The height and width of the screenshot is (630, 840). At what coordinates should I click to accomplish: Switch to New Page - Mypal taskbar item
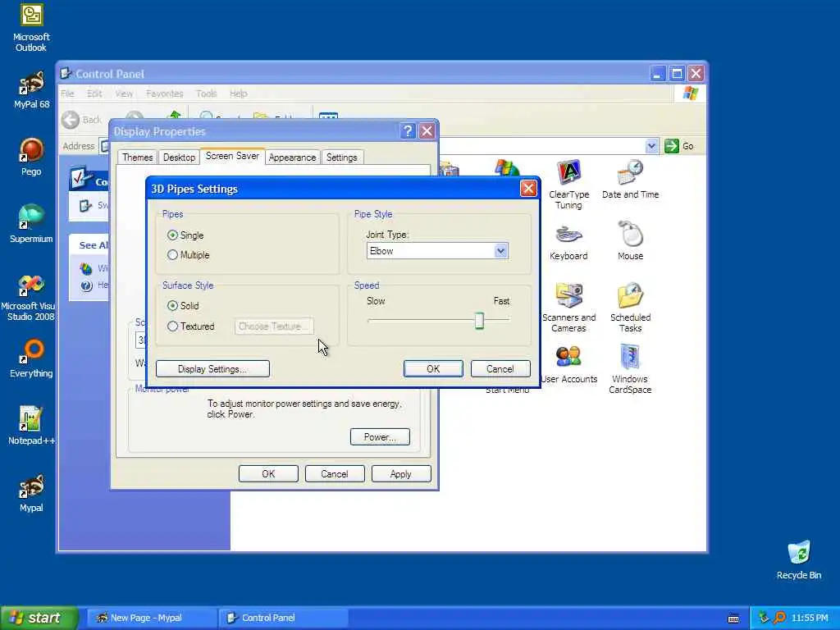[151, 618]
